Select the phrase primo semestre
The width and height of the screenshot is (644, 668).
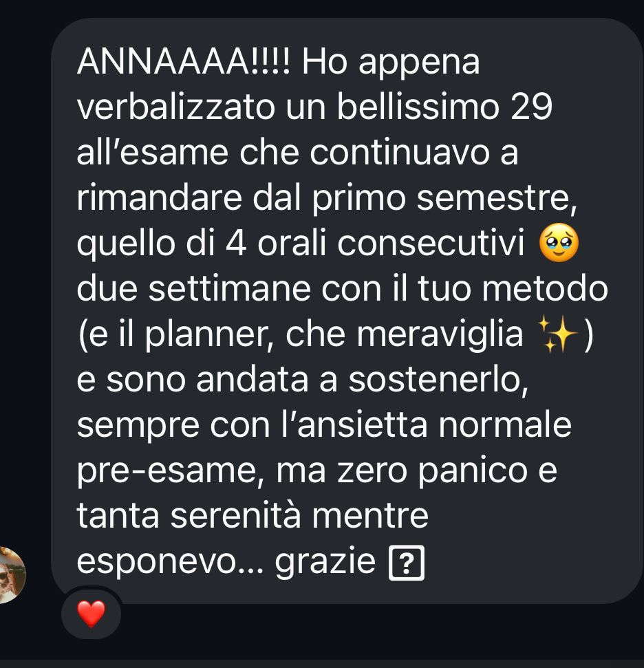[444, 199]
